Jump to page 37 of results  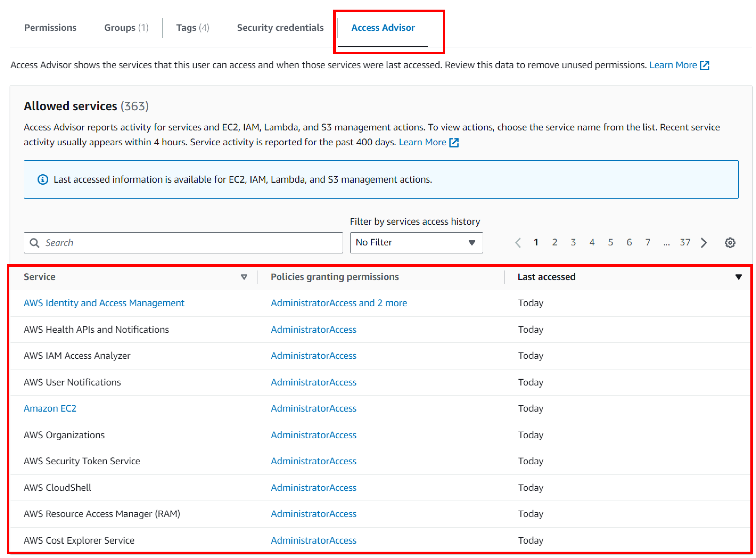tap(685, 242)
